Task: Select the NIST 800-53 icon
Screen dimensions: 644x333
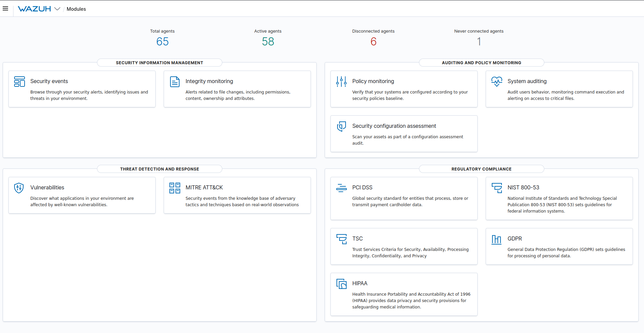Action: [496, 188]
